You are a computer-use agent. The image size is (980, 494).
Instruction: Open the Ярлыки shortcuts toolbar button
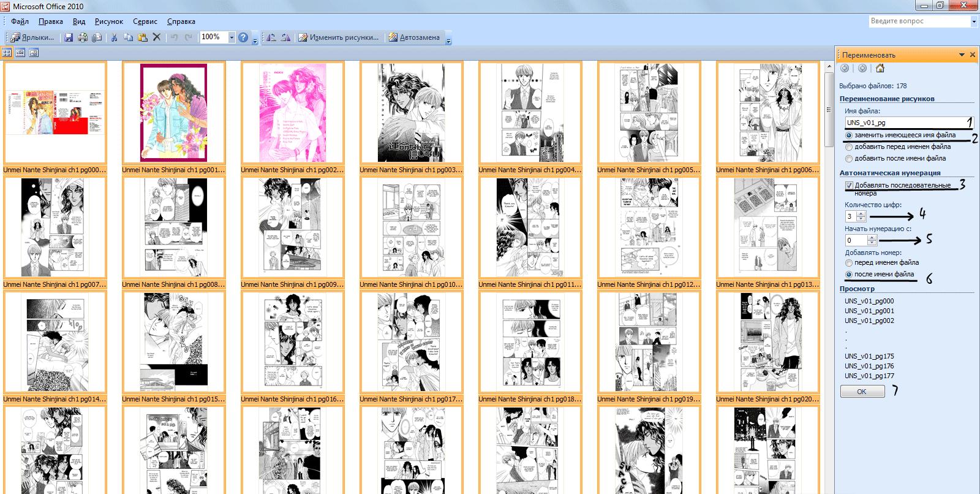pos(32,37)
